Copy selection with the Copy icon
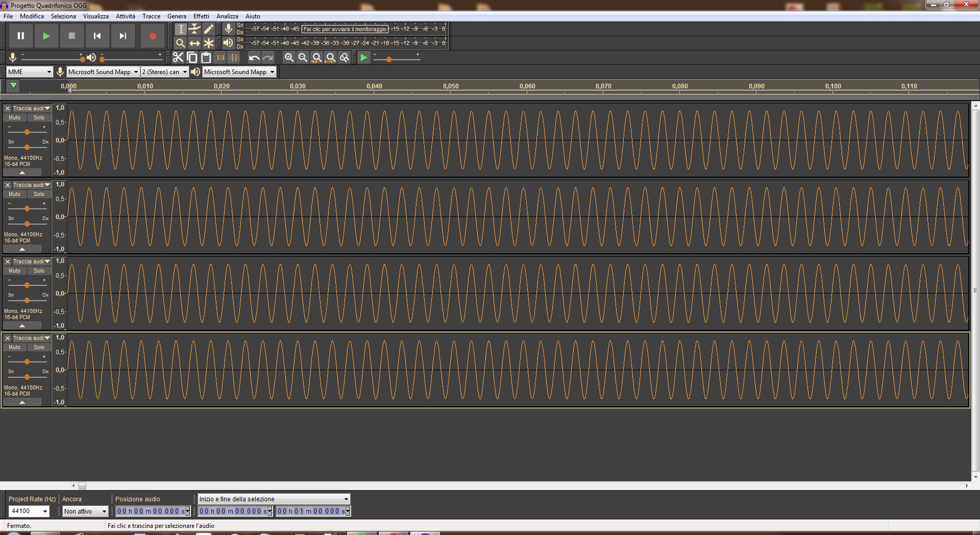 192,58
